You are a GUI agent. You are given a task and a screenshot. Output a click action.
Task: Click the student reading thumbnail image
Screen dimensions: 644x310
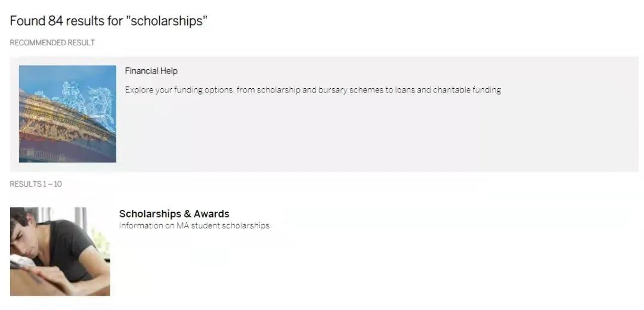click(x=60, y=252)
